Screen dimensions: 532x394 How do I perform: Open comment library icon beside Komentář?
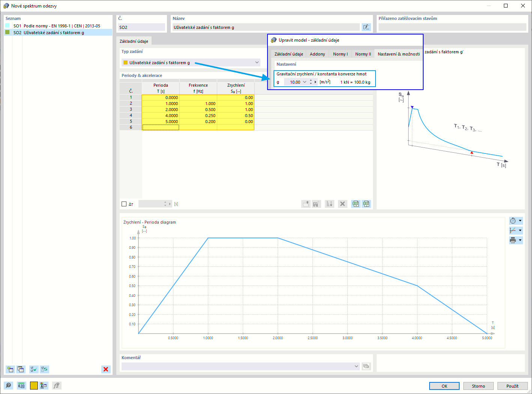[366, 366]
